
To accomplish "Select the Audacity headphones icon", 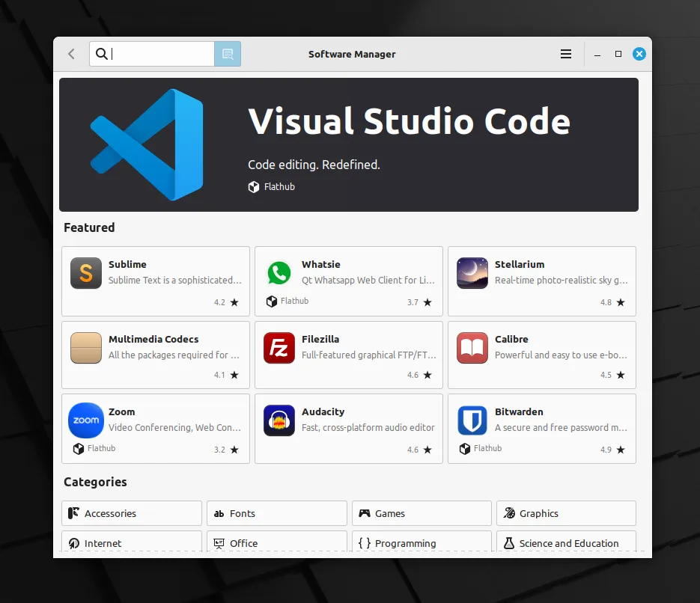I will (x=279, y=420).
